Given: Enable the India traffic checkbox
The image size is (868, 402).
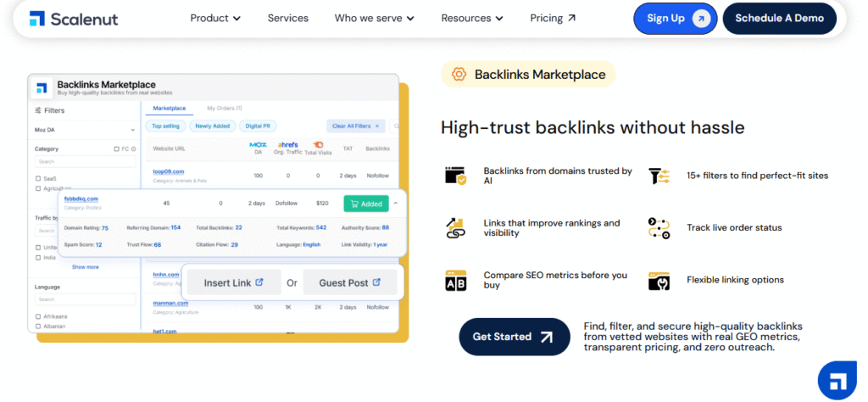Looking at the screenshot, I should click(x=38, y=258).
